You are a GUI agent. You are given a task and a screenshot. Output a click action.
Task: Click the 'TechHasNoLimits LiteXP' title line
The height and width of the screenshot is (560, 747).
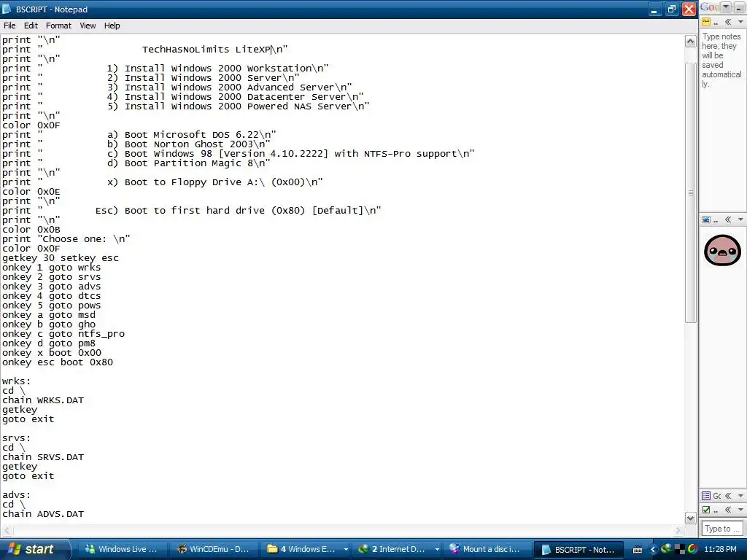click(145, 50)
